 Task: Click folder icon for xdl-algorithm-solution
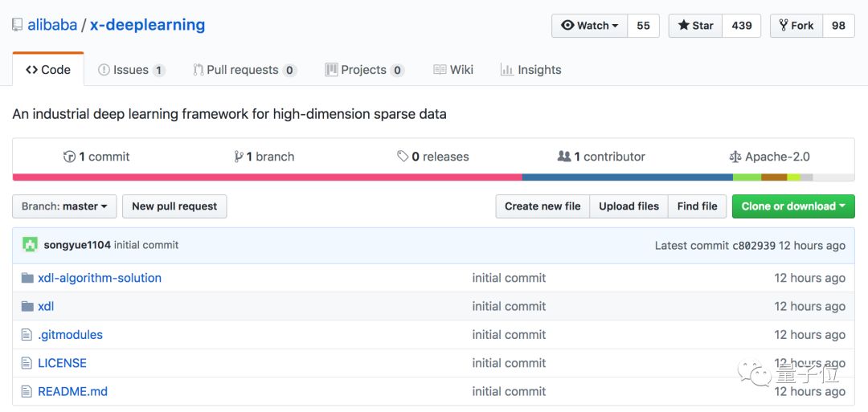(x=27, y=278)
